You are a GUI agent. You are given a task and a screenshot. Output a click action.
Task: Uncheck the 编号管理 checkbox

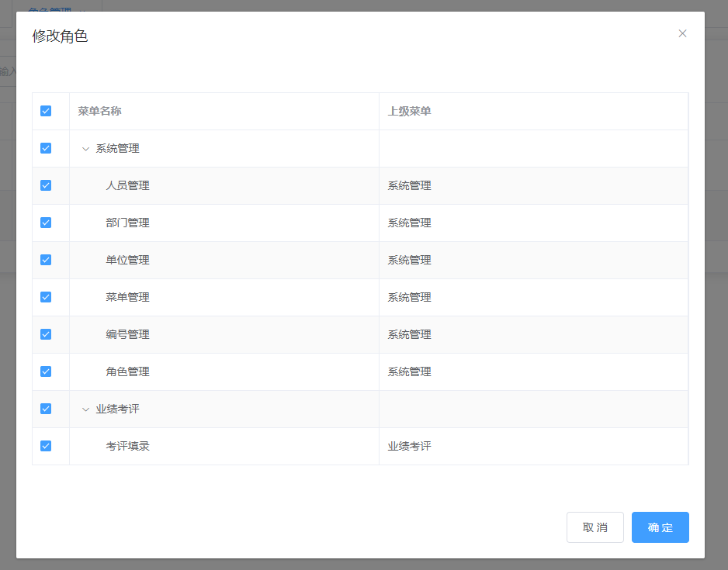click(x=46, y=334)
